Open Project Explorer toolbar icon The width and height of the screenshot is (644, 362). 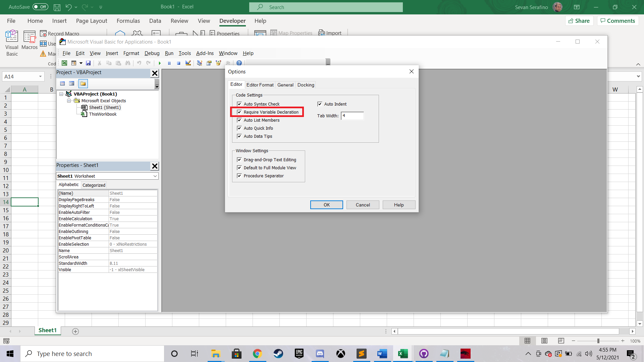tap(200, 63)
